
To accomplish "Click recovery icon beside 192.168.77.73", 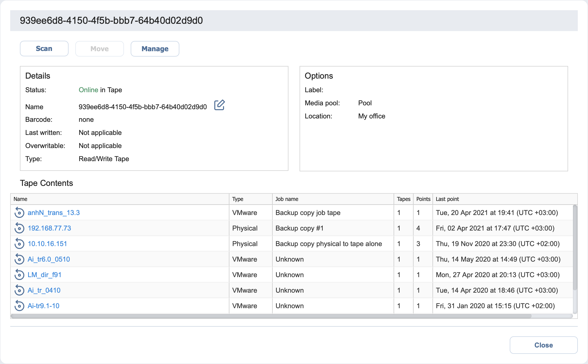I will [19, 228].
